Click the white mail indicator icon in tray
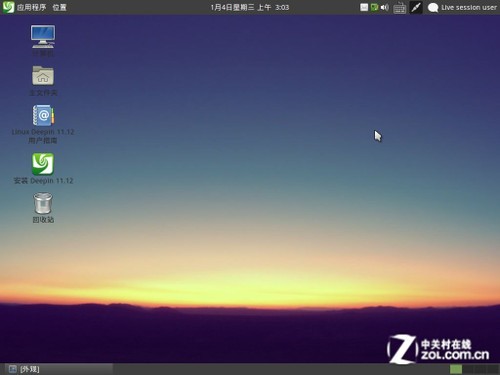 [x=364, y=7]
